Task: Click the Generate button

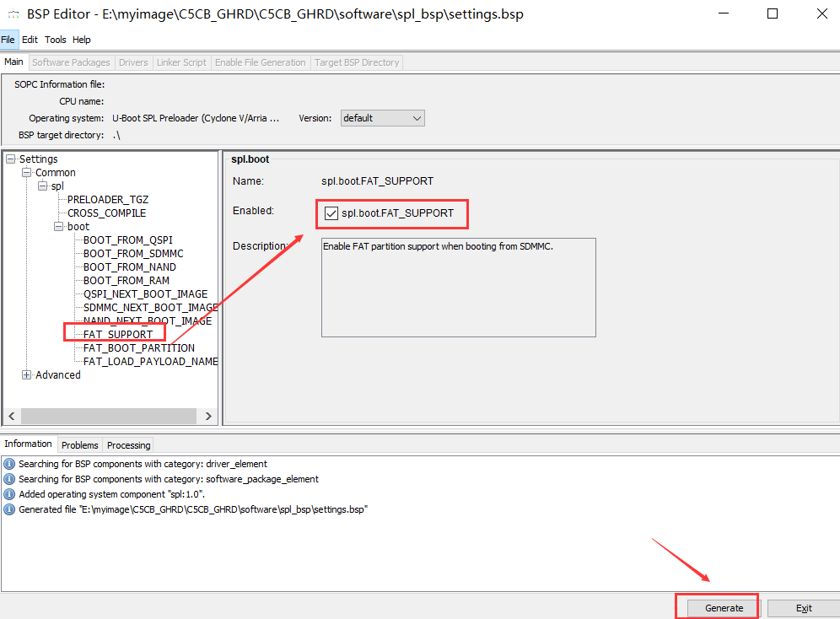Action: point(724,608)
